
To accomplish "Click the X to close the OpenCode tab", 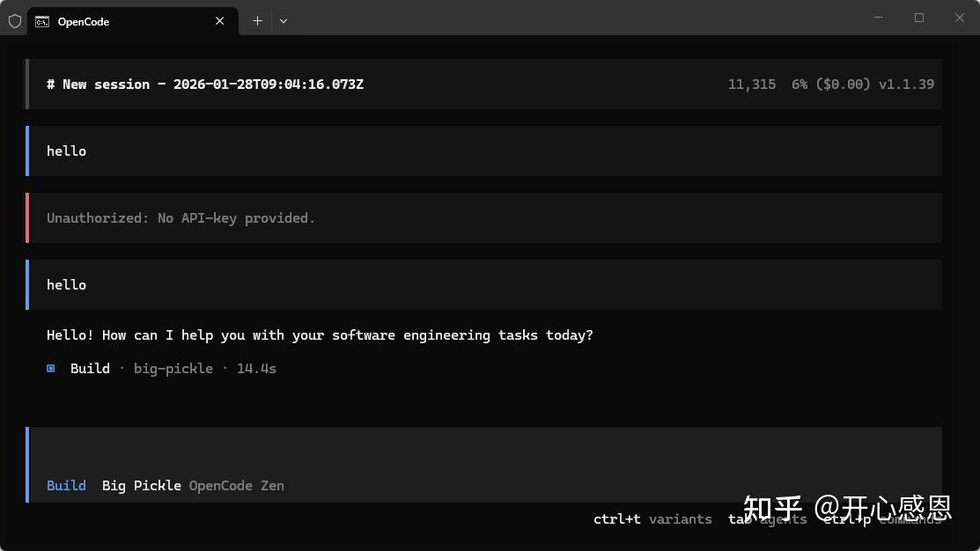I will 219,20.
